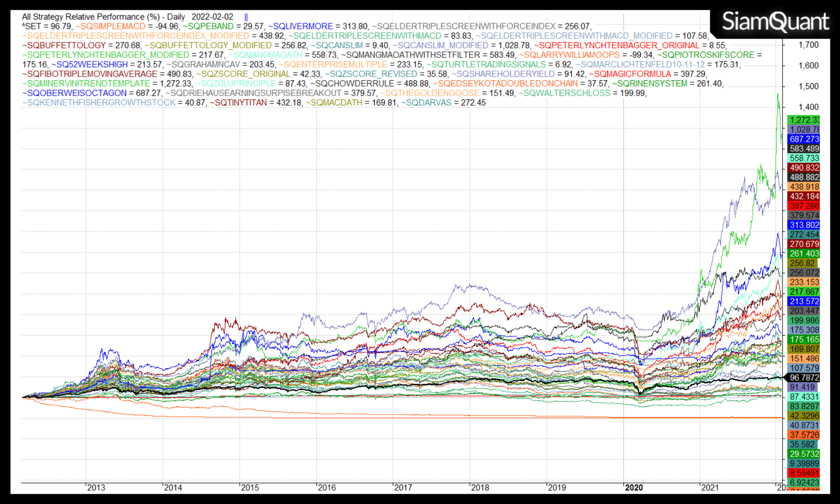This screenshot has height=504, width=840.
Task: Click the blue 687.273 value tag
Action: click(804, 139)
